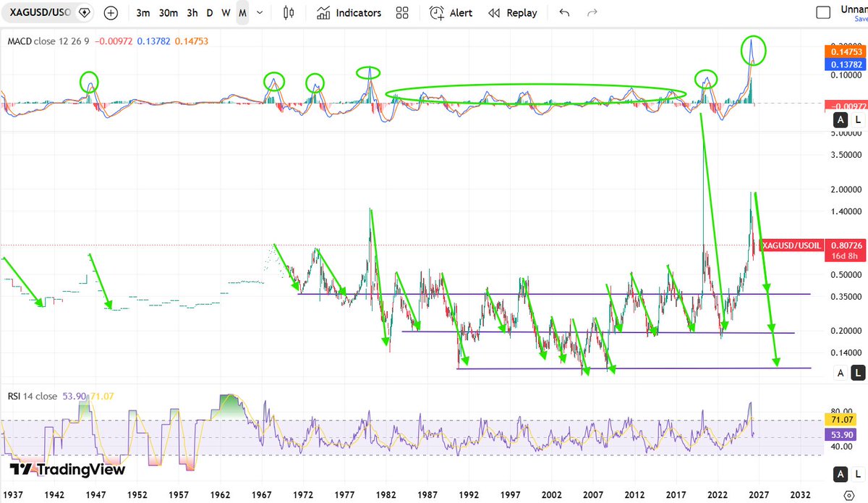The height and width of the screenshot is (503, 868).
Task: Click the diamond icon inside the symbol pill
Action: pyautogui.click(x=85, y=12)
